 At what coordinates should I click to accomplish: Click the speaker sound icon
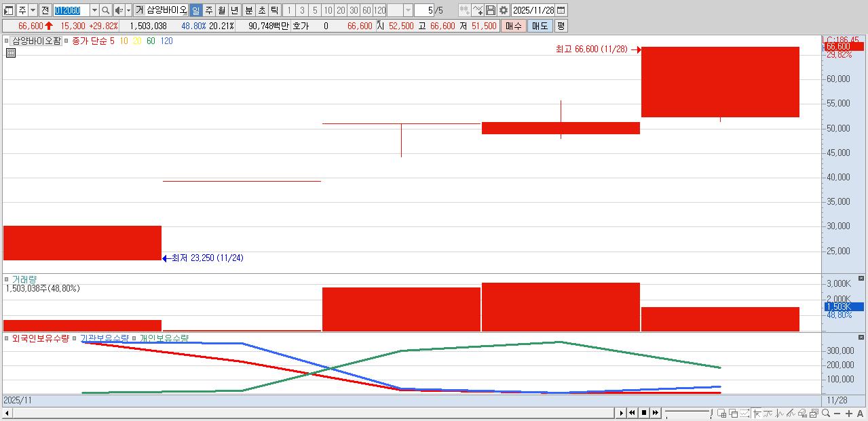point(119,10)
